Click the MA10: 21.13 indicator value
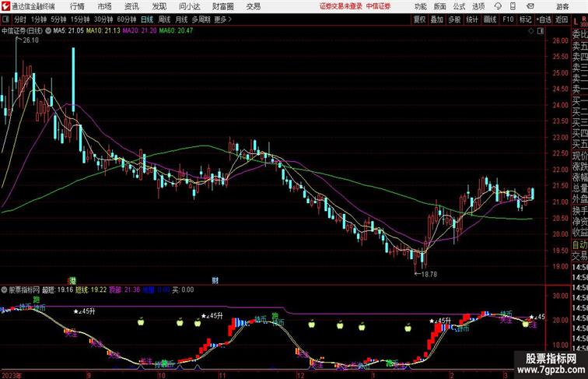Viewport: 588px width, 379px height. [103, 31]
